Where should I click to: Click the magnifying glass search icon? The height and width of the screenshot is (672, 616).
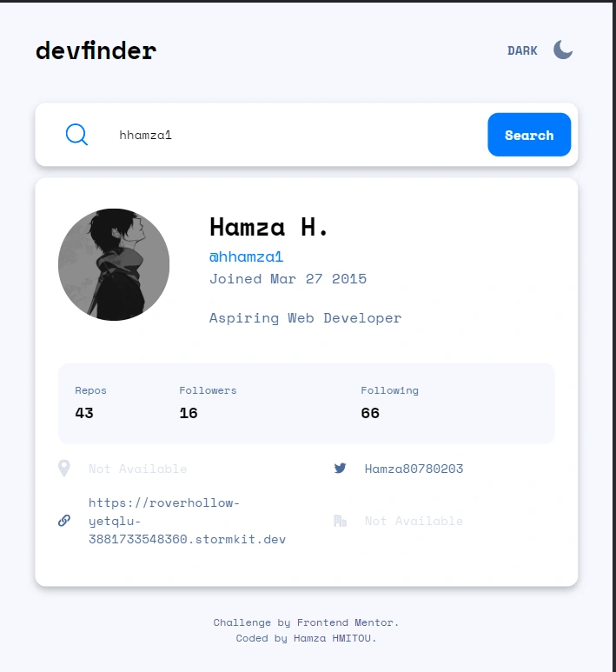76,135
